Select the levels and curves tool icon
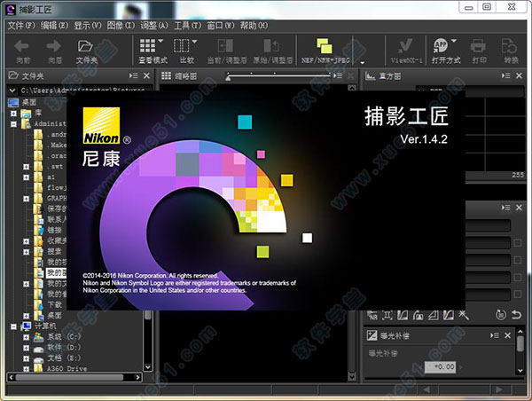The image size is (532, 401). click(x=403, y=315)
